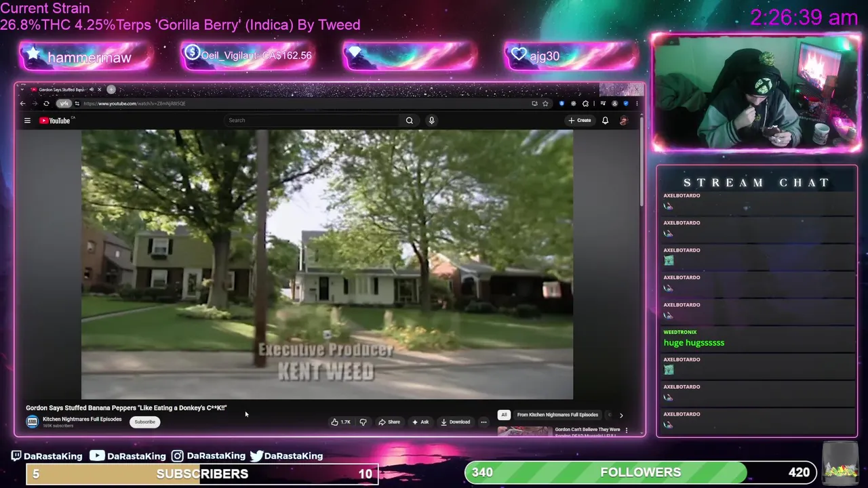Open the YouTube notifications bell
The height and width of the screenshot is (488, 868).
click(x=605, y=121)
